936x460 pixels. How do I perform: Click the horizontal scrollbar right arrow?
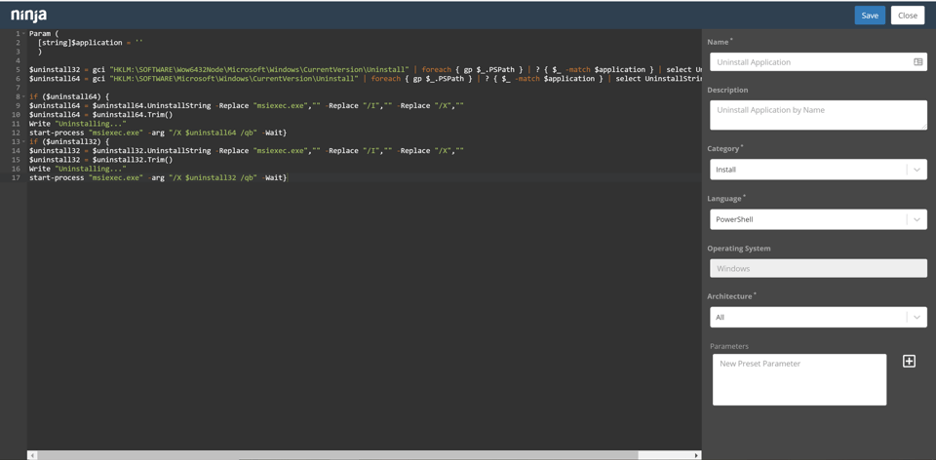[696, 455]
